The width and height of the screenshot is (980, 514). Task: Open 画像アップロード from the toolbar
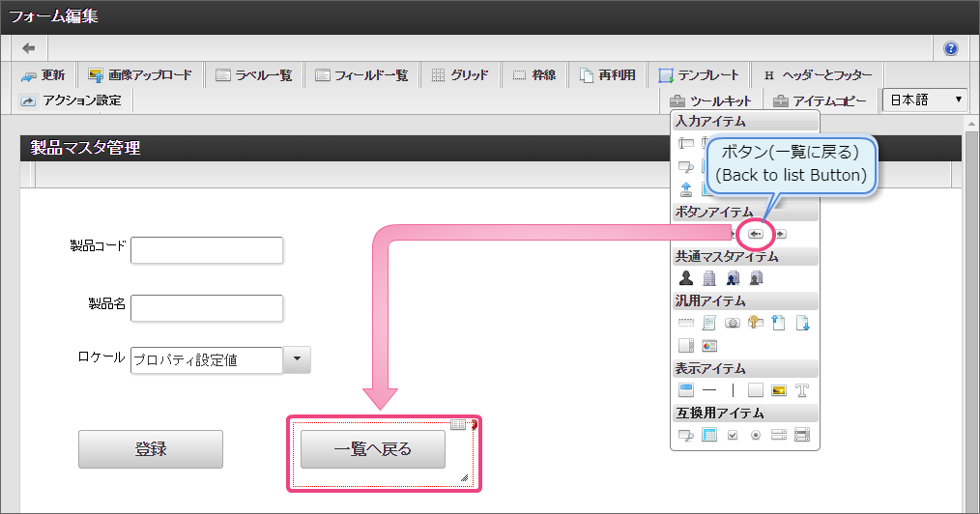click(x=141, y=75)
